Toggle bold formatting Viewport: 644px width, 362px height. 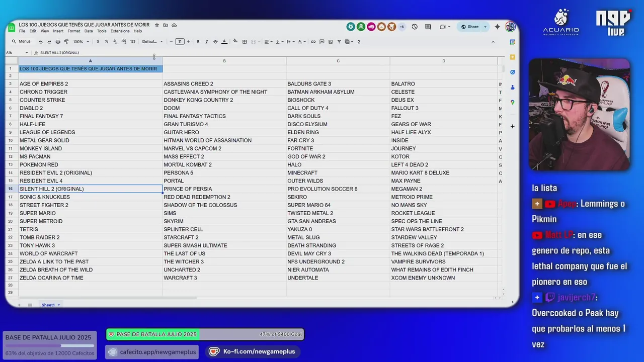point(198,42)
